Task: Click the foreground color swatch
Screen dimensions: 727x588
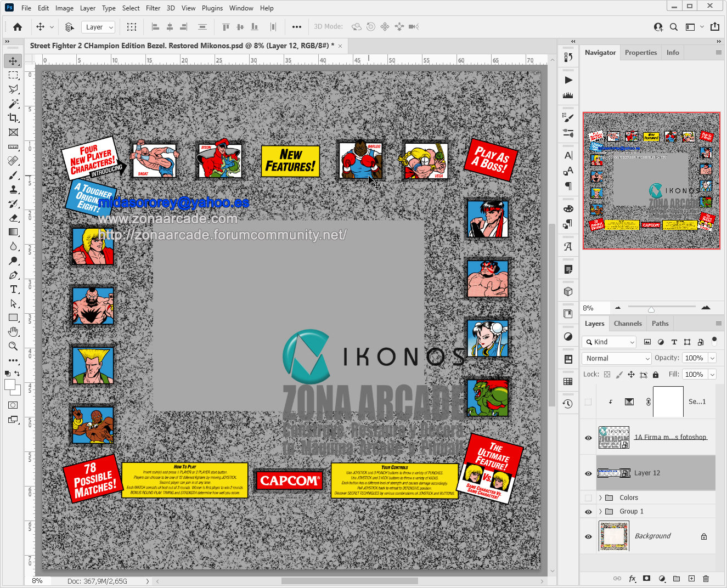Action: point(9,383)
